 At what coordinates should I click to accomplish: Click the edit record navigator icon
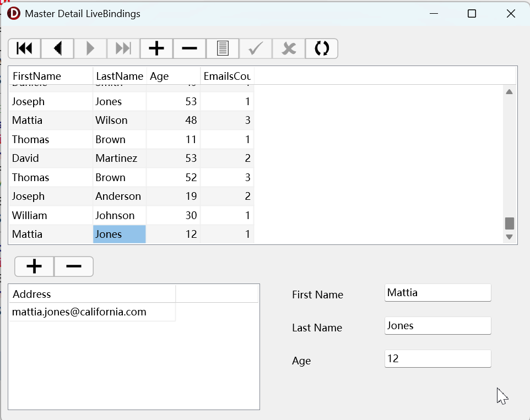[x=223, y=48]
